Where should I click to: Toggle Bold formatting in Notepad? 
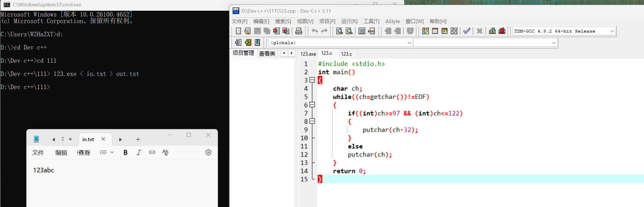(125, 153)
